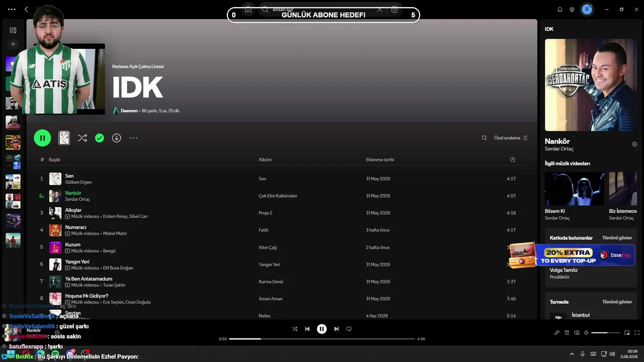Viewport: 644px width, 362px height.
Task: Sort by the Başlık column header
Action: [x=54, y=160]
